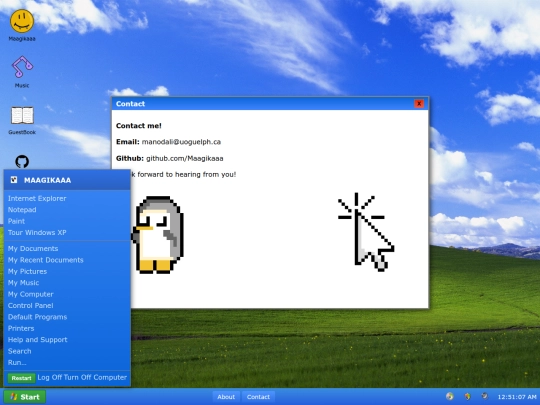Screen dimensions: 540x405
Task: Click Turn Off Computer option
Action: [x=95, y=377]
